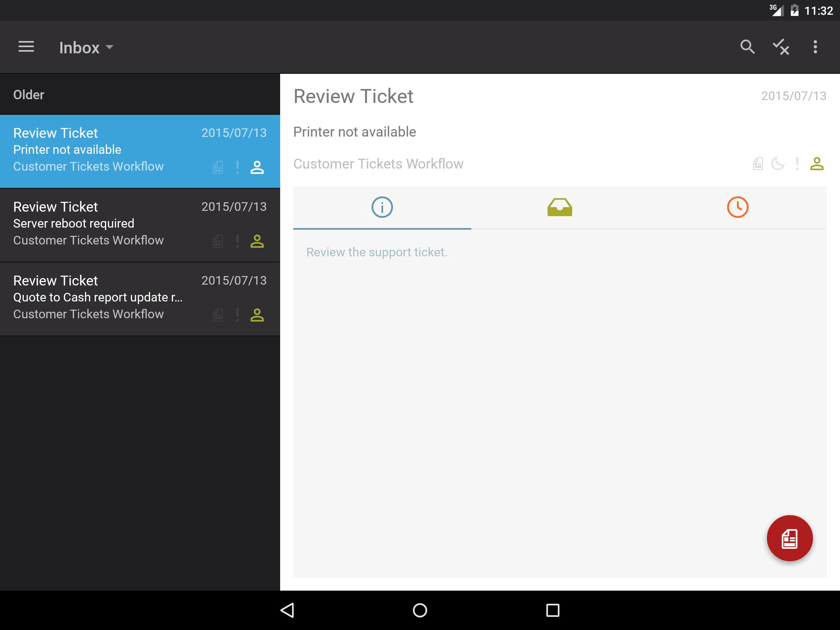Screen dimensions: 840x630
Task: Tap detail pane priority exclamation icon
Action: click(797, 164)
